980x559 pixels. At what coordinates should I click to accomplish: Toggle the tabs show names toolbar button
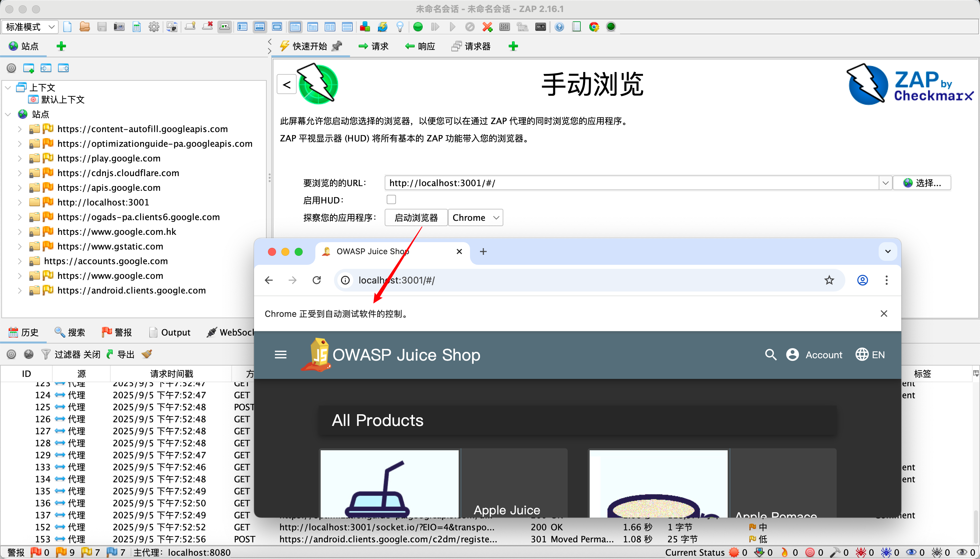(224, 27)
